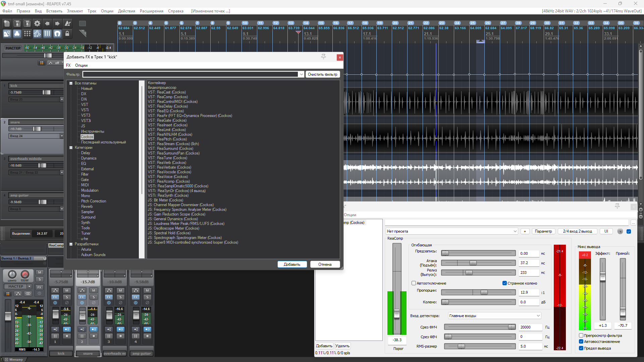Open the Нет пресета preset dropdown
Viewport: 644px width, 362px height.
(452, 231)
